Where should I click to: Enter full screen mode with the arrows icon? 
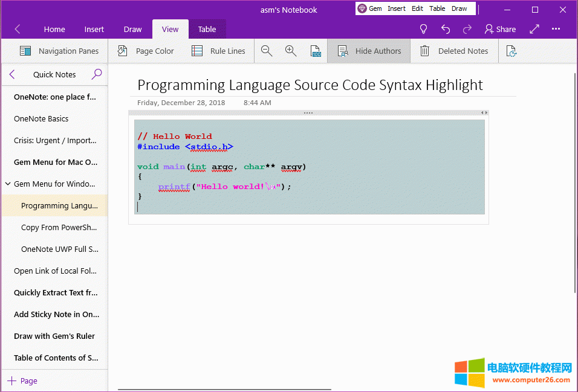[534, 29]
